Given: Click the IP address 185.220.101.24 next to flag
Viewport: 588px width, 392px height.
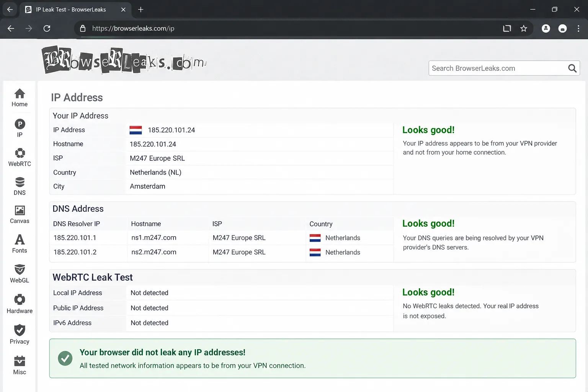Looking at the screenshot, I should [x=171, y=130].
